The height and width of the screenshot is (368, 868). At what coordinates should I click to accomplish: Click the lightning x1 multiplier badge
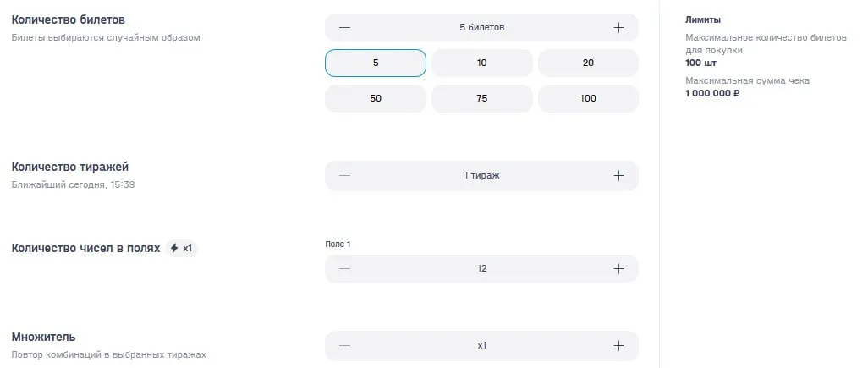click(182, 249)
